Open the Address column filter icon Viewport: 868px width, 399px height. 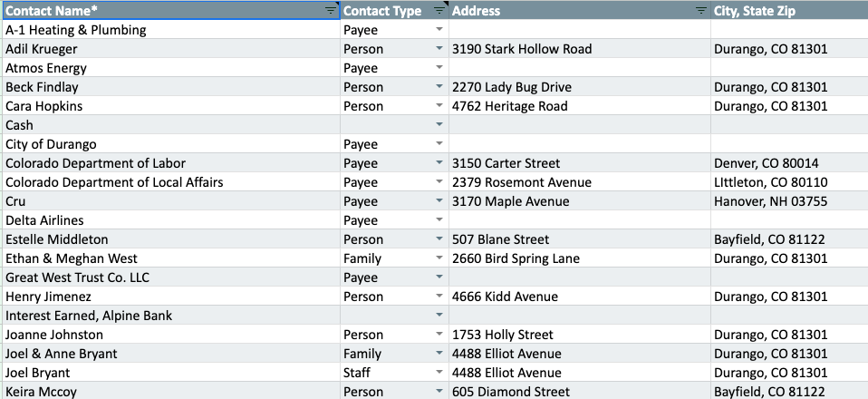coord(700,11)
